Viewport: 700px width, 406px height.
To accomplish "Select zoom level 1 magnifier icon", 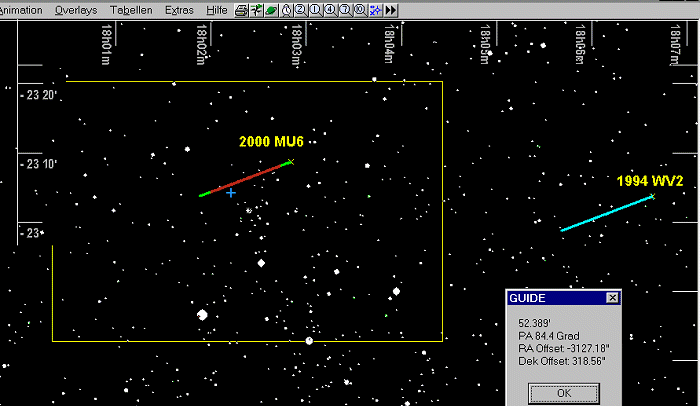I will pyautogui.click(x=313, y=9).
